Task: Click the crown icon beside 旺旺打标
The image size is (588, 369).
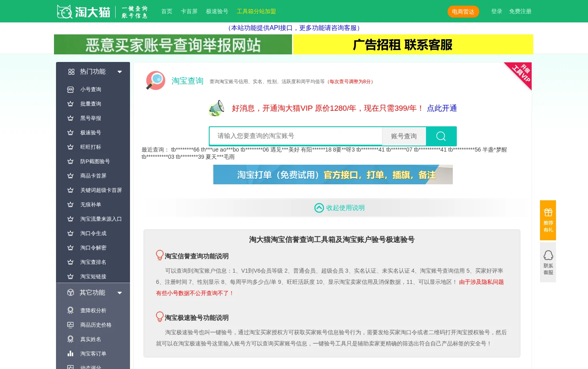Action: click(x=70, y=147)
